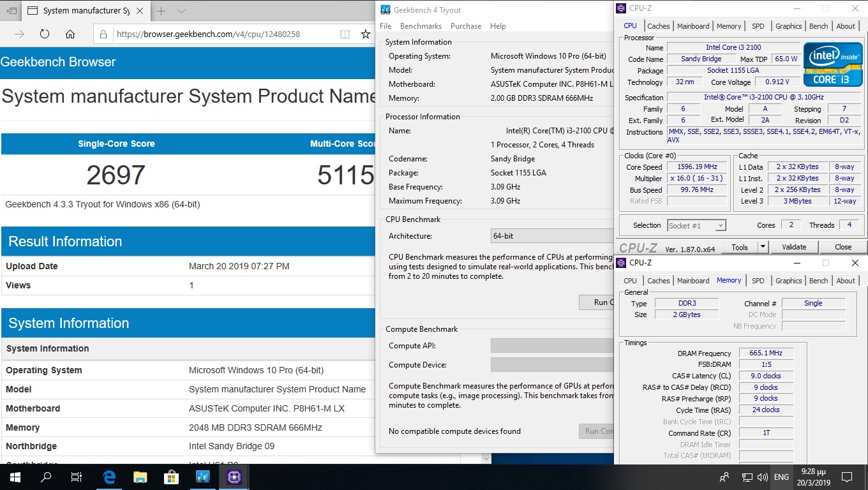868x490 pixels.
Task: Switch to SPD tab in upper CPU-Z window
Action: [x=758, y=26]
